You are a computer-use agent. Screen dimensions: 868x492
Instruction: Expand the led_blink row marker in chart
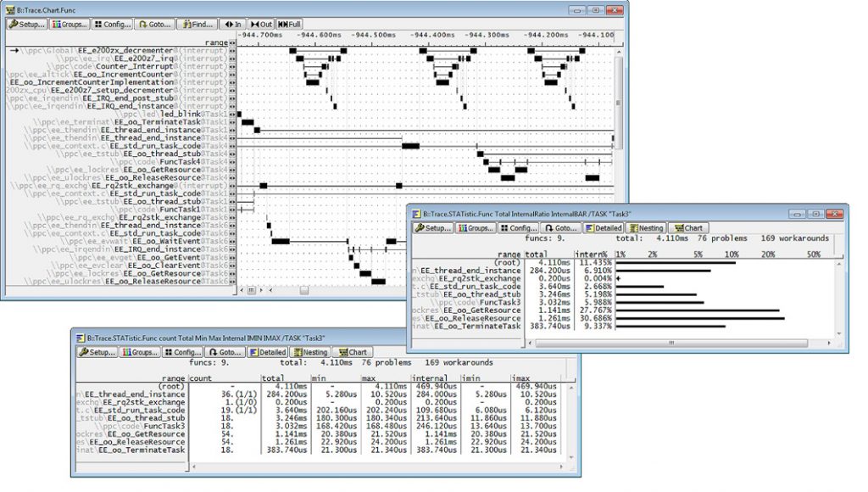coord(232,114)
